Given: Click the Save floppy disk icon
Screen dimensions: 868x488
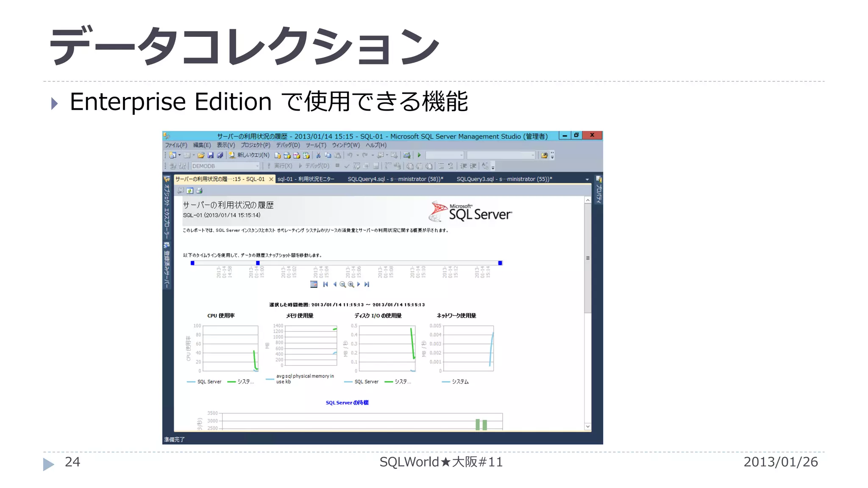Looking at the screenshot, I should pyautogui.click(x=210, y=155).
